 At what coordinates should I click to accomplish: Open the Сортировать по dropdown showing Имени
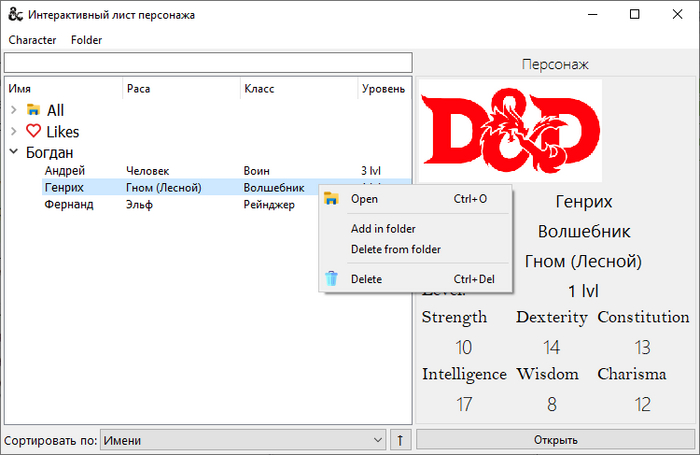[243, 440]
